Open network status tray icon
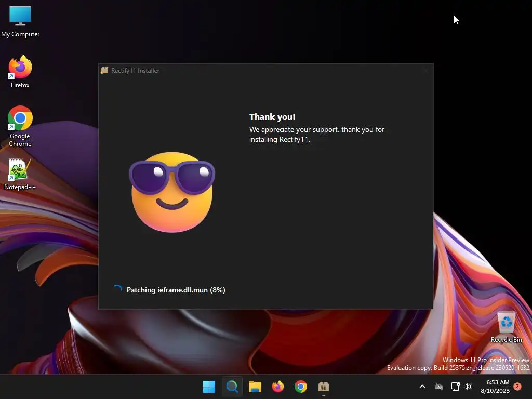Image resolution: width=532 pixels, height=399 pixels. pos(455,387)
